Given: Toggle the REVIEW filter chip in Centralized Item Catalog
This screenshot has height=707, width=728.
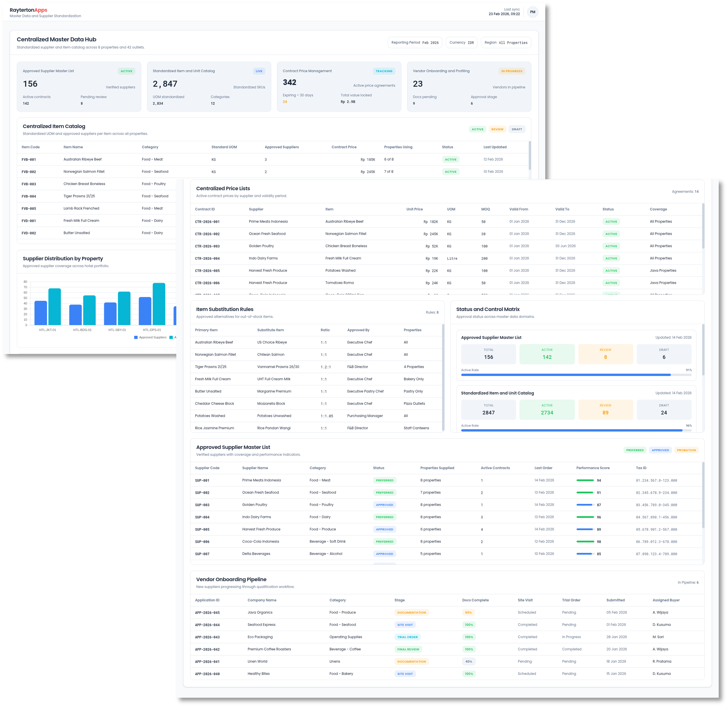Looking at the screenshot, I should pos(497,129).
